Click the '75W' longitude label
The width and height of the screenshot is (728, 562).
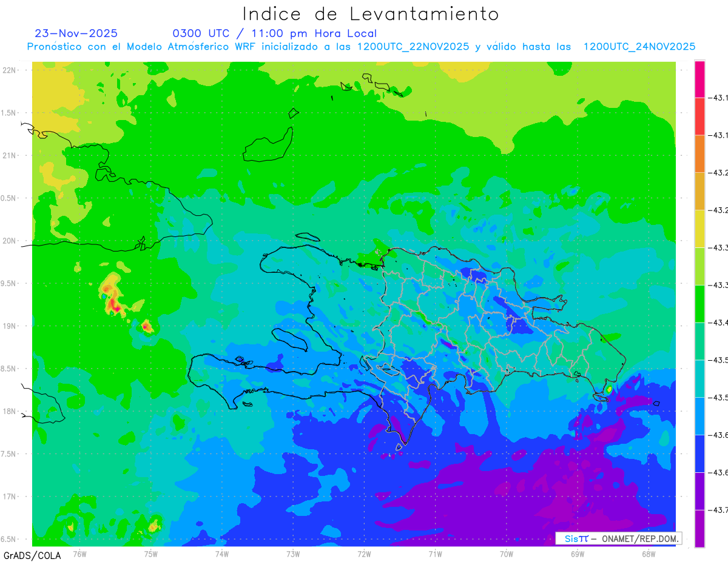(151, 554)
